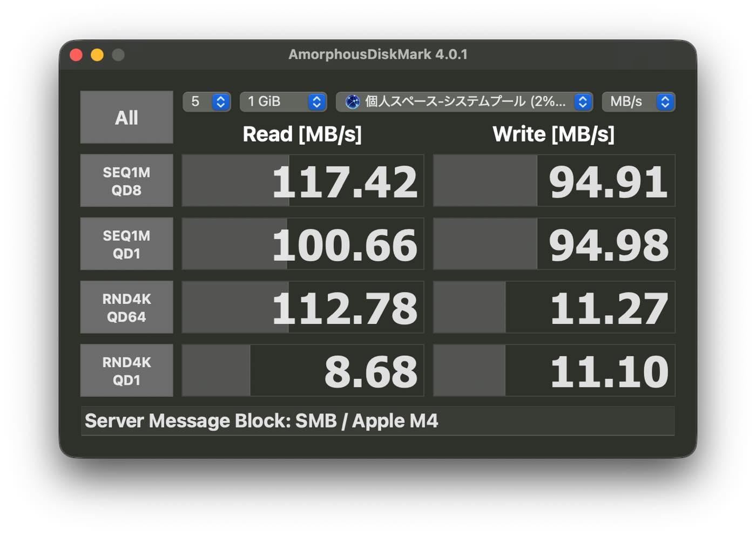Click the SEQ1M QD8 read value 117.42
This screenshot has height=536, width=756.
coord(345,181)
